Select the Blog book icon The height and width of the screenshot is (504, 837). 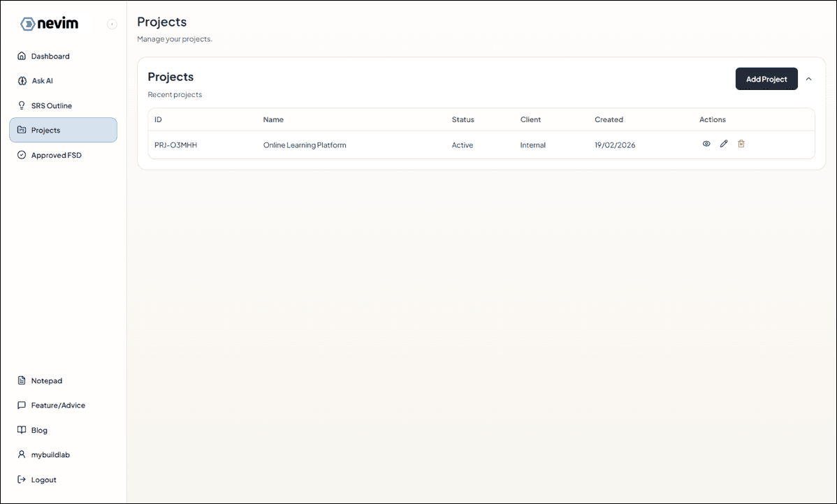22,429
